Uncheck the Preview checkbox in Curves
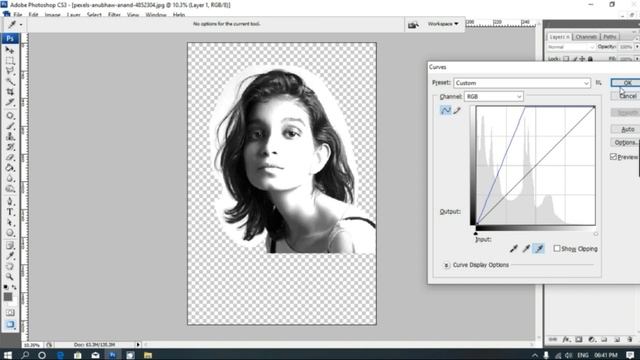 (613, 157)
